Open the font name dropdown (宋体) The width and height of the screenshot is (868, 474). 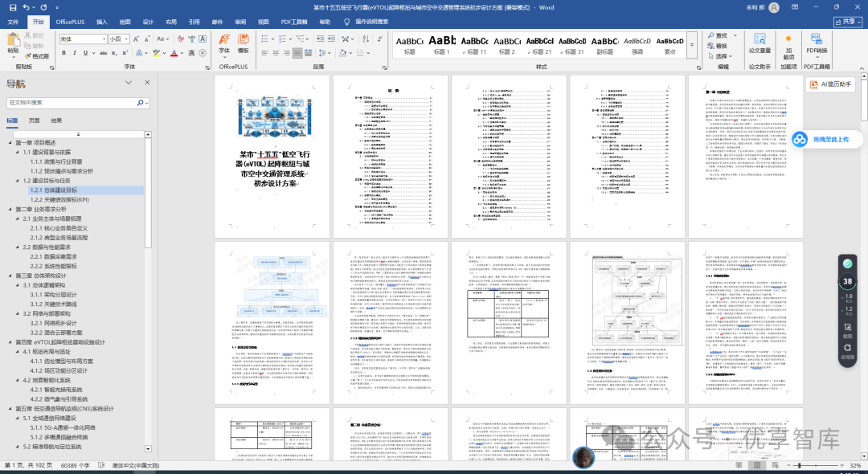(104, 39)
